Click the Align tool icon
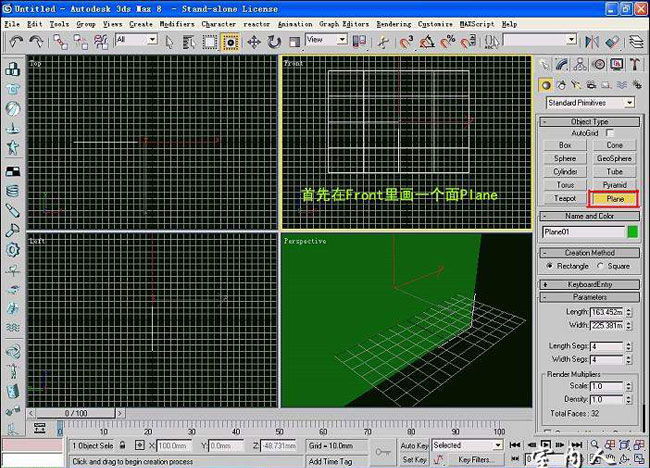The height and width of the screenshot is (468, 650). click(612, 41)
